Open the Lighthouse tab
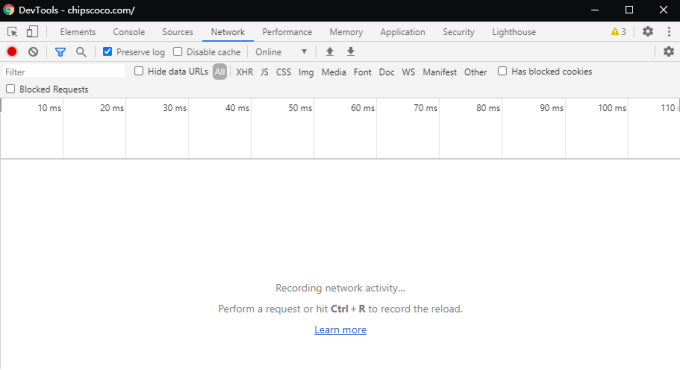The height and width of the screenshot is (370, 680). [x=514, y=32]
